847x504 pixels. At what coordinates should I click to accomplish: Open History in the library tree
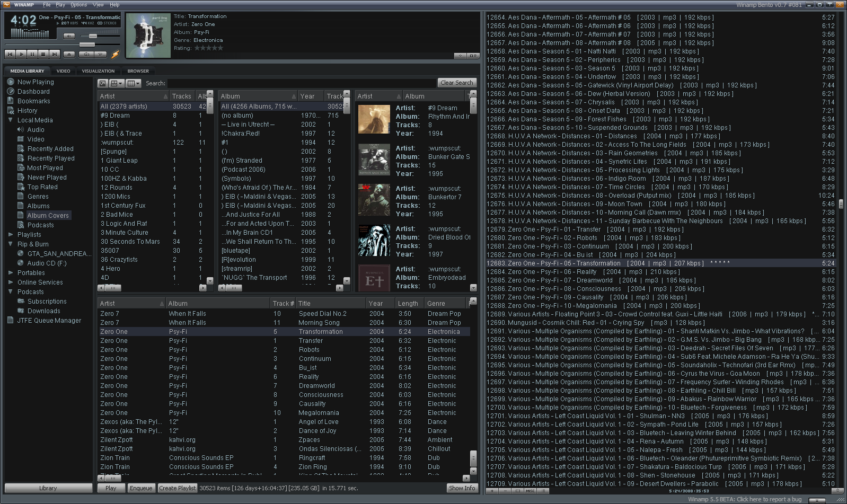[27, 111]
